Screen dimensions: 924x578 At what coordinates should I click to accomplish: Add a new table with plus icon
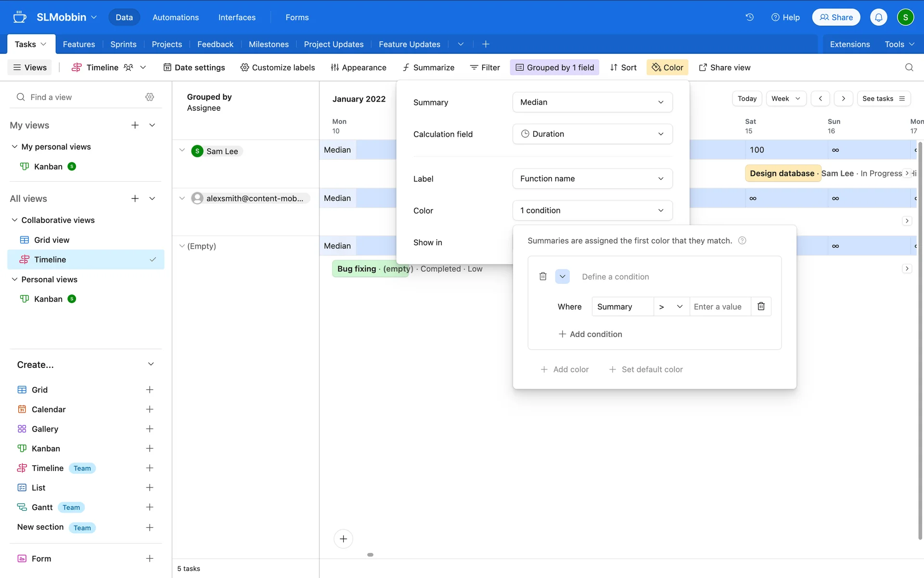486,44
